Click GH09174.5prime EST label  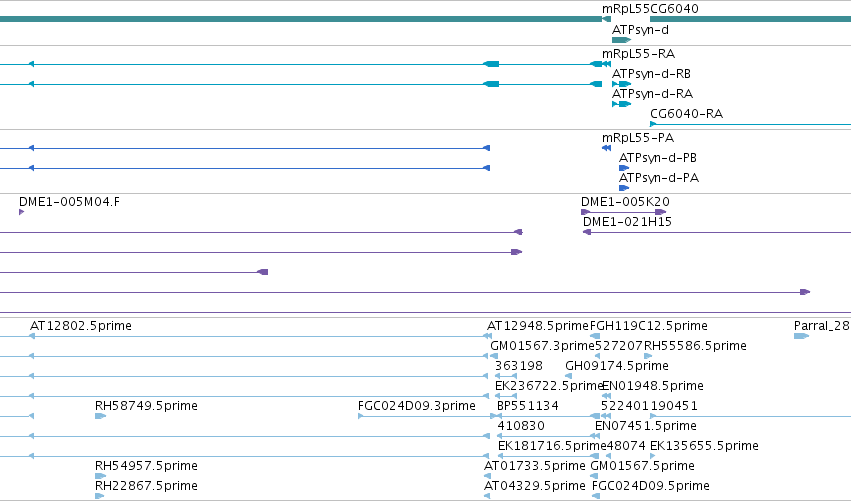click(x=617, y=366)
